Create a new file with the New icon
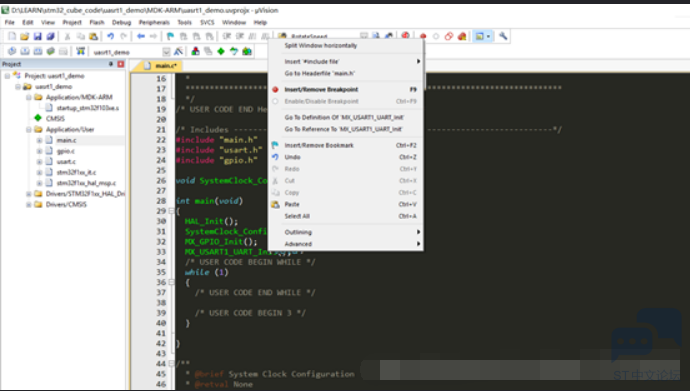 pyautogui.click(x=12, y=37)
